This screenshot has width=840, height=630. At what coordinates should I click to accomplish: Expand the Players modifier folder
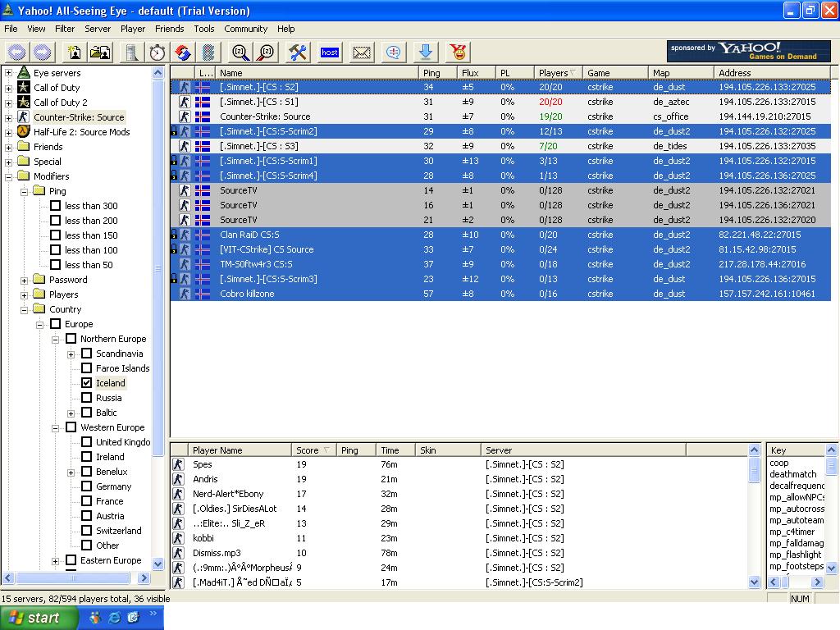coord(24,295)
